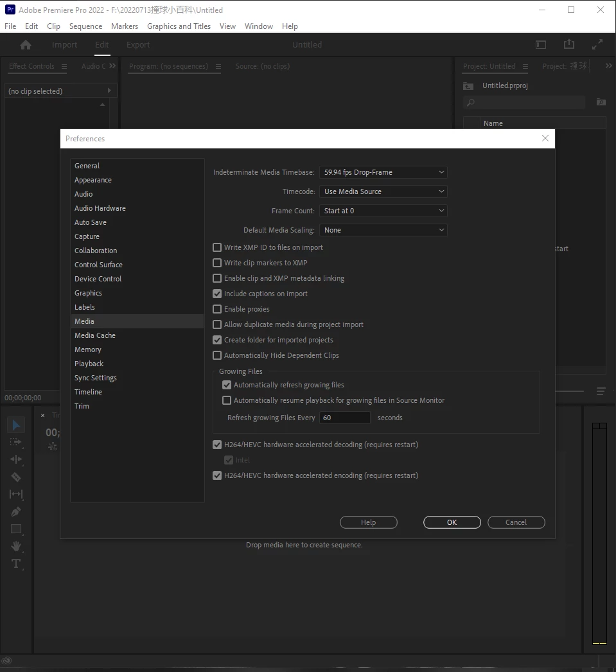Close the timeline tab with small x
Viewport: 616px width, 672px height.
[43, 415]
